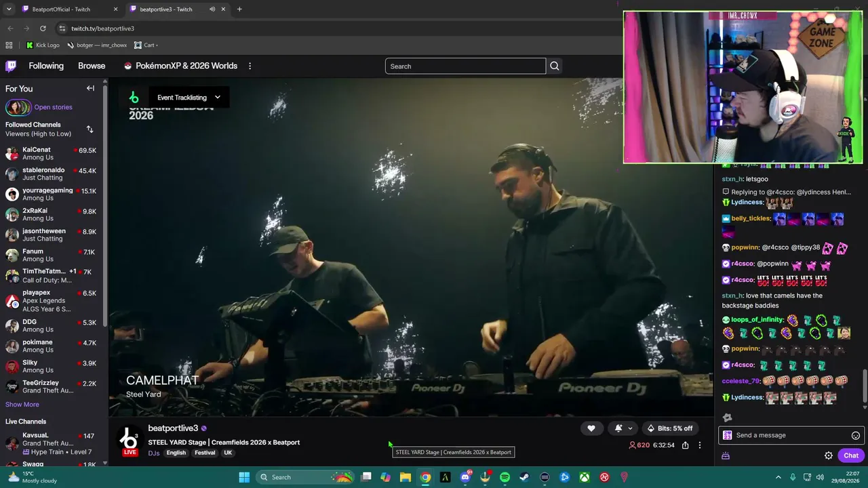Image resolution: width=868 pixels, height=488 pixels.
Task: Select the English stream tag
Action: pyautogui.click(x=176, y=453)
